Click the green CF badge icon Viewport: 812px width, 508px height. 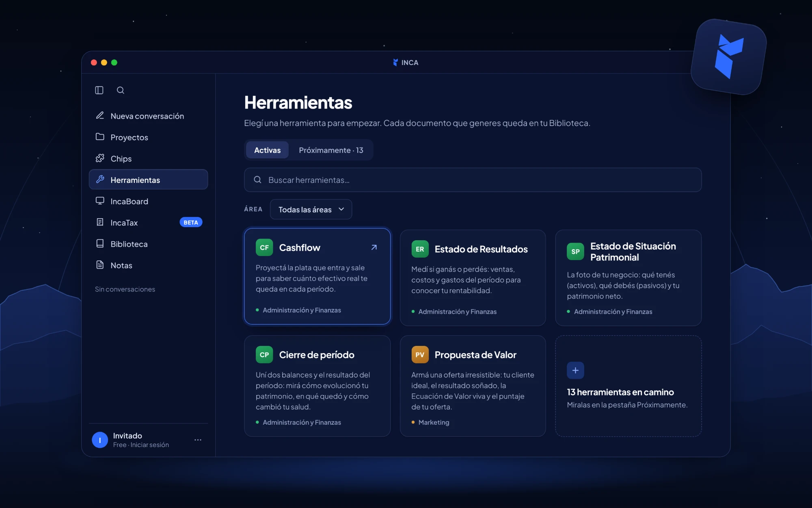264,247
